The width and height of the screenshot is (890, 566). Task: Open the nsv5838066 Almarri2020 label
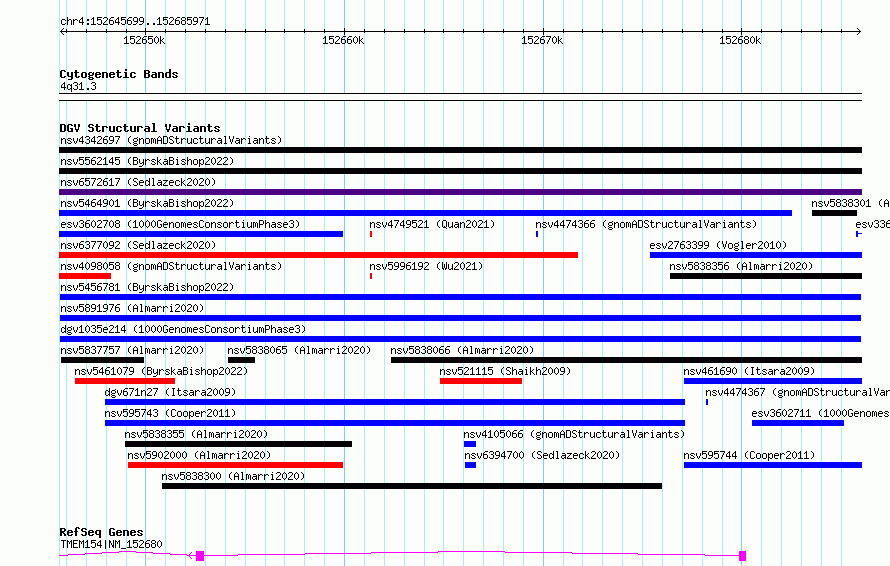pos(462,350)
